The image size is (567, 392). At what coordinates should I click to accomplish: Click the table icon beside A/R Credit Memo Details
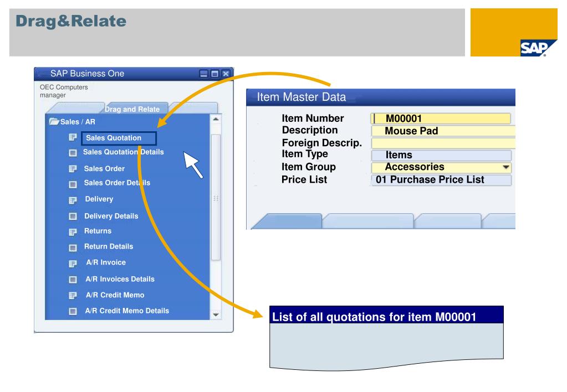73,311
